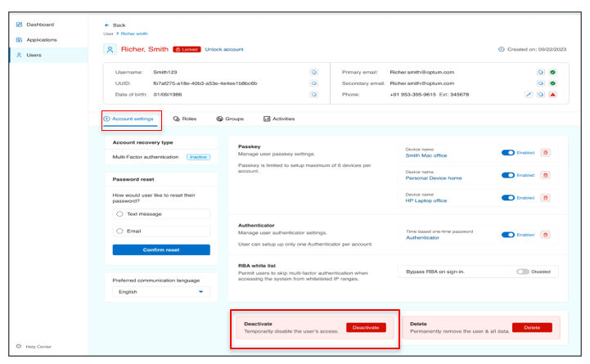The width and height of the screenshot is (590, 364).
Task: Delete the Authenticator device with trash icon
Action: pyautogui.click(x=546, y=235)
